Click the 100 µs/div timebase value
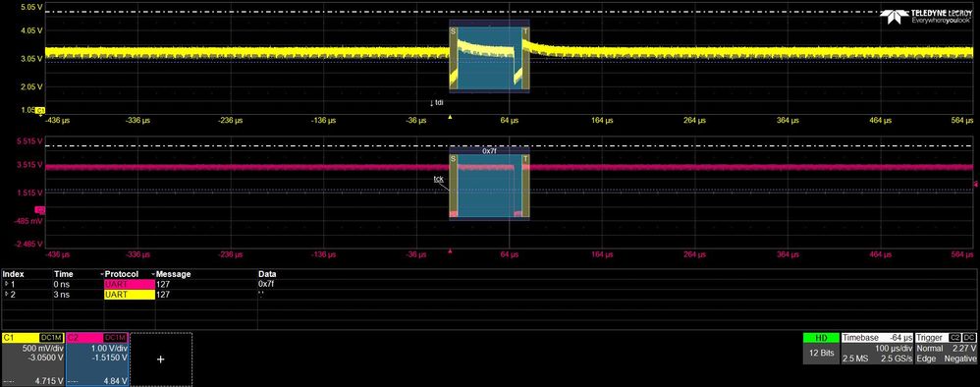Viewport: 980px width, 387px height. pos(895,349)
